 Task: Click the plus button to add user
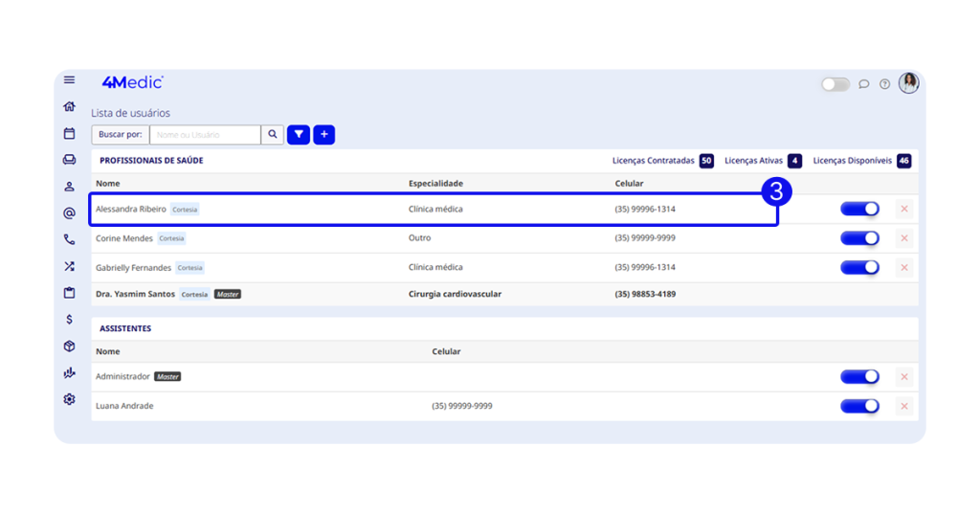pyautogui.click(x=324, y=135)
